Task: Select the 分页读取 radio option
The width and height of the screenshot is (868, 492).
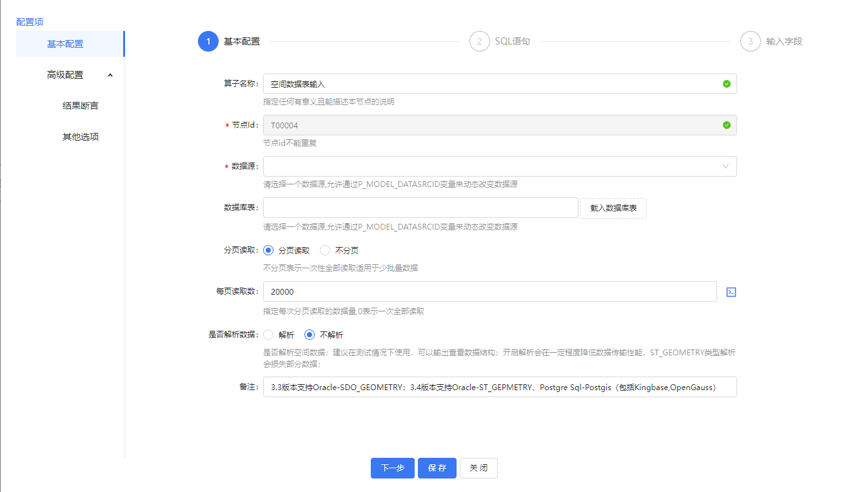Action: point(269,250)
